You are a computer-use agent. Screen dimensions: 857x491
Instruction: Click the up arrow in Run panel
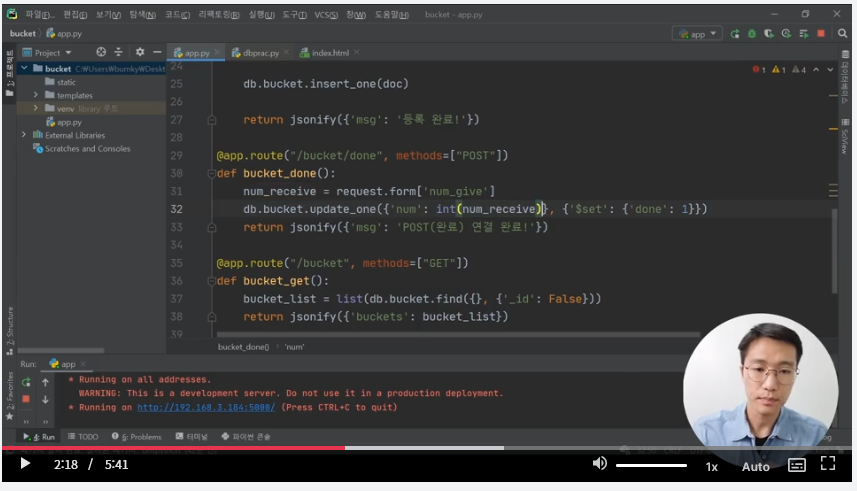45,382
